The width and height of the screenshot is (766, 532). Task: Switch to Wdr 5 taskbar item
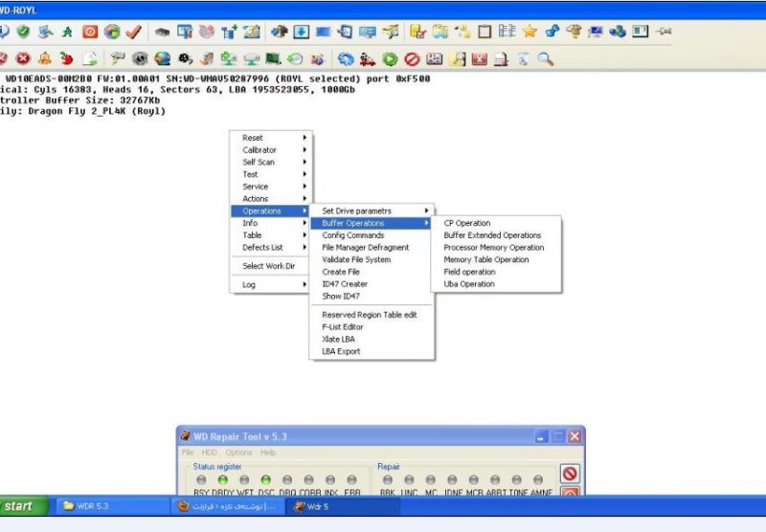(x=342, y=506)
